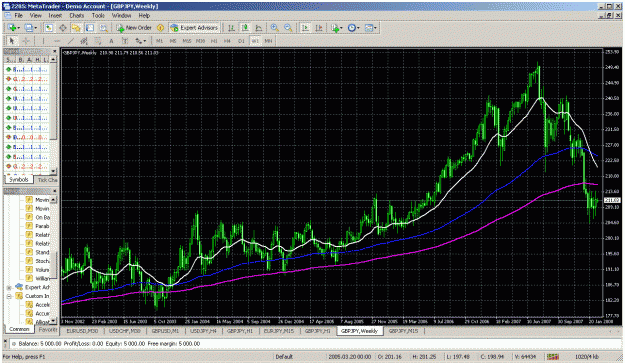
Task: Select the H4 timeframe
Action: [x=227, y=41]
